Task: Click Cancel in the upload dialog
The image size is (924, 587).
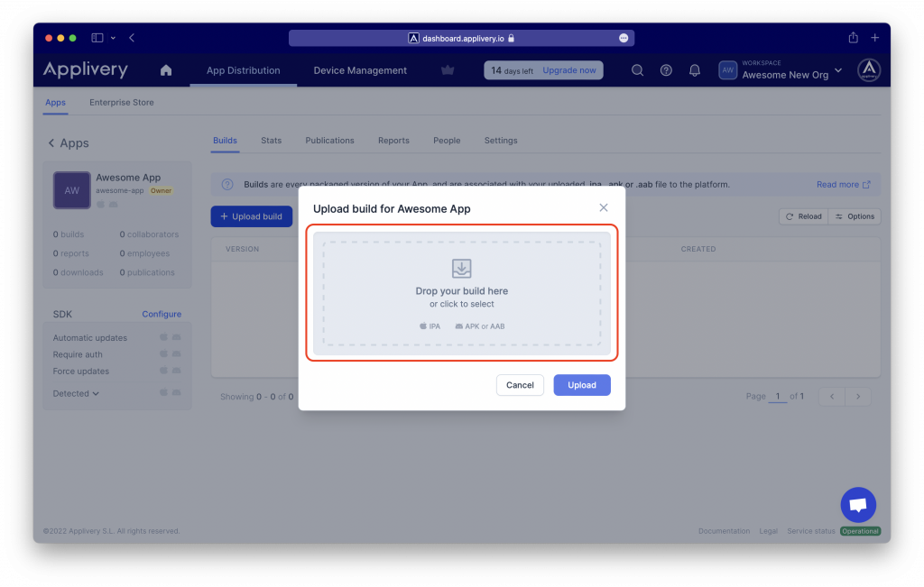Action: pyautogui.click(x=520, y=385)
